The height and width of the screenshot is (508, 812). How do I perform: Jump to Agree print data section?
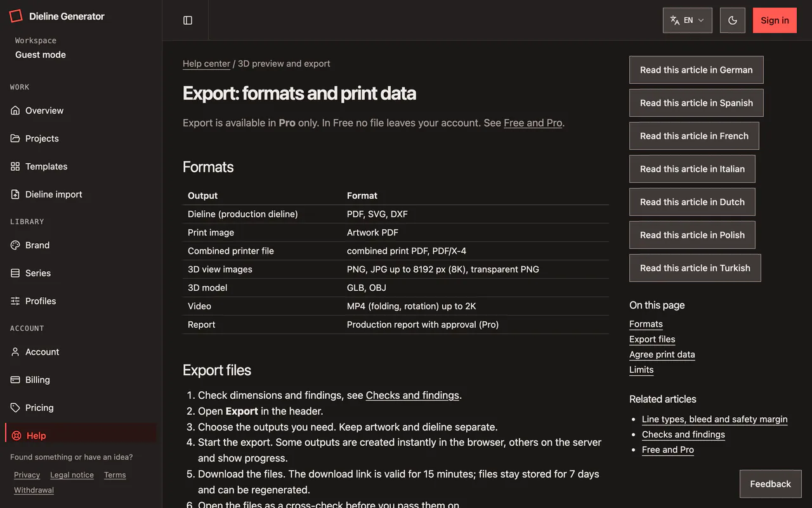662,354
